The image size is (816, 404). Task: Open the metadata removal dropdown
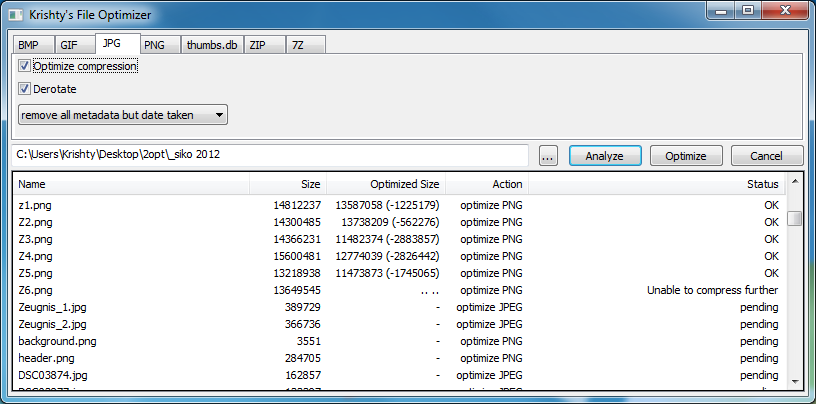pos(123,115)
